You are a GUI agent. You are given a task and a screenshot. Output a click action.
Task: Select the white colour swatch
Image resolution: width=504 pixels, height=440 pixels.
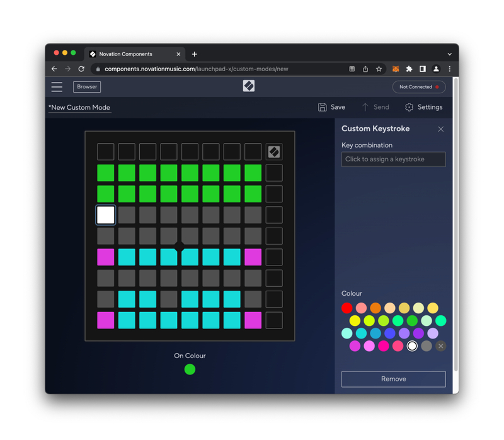click(412, 346)
